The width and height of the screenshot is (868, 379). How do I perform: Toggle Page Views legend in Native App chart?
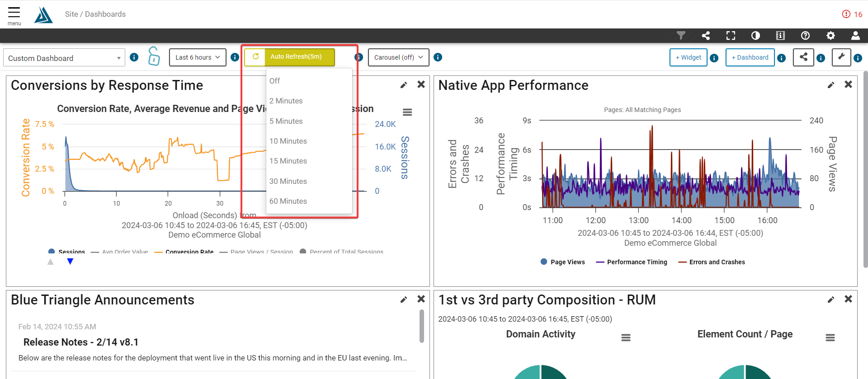coord(563,262)
